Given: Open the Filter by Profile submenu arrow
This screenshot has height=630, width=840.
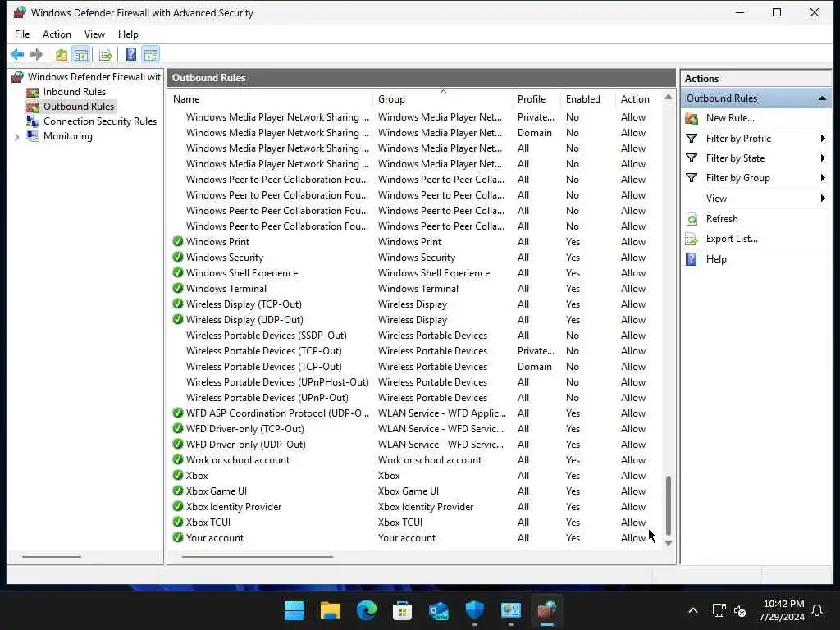Looking at the screenshot, I should 823,138.
